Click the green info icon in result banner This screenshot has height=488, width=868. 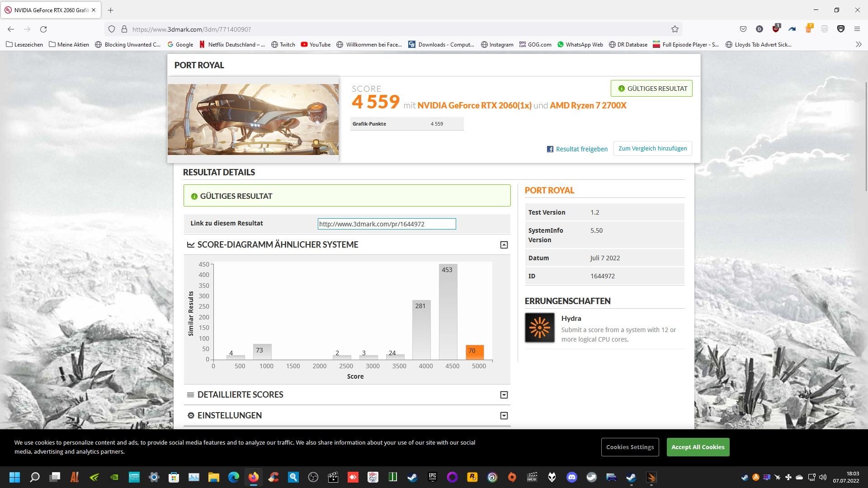coord(194,196)
